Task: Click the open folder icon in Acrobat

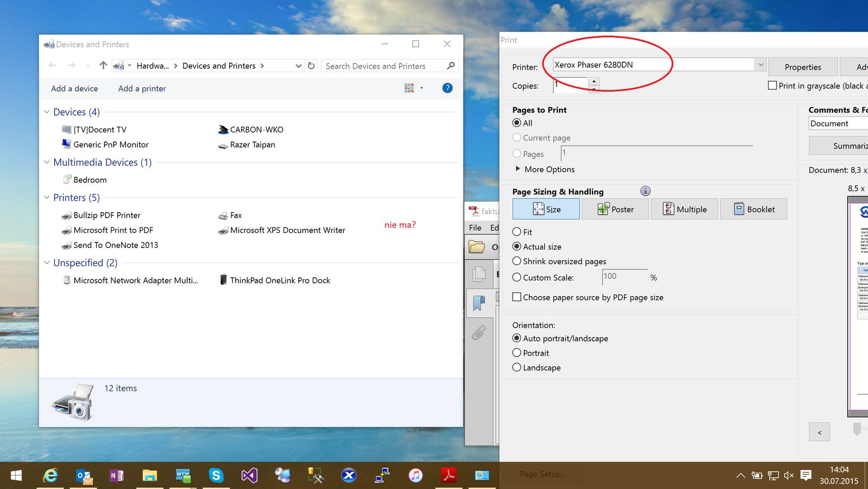Action: coord(476,247)
